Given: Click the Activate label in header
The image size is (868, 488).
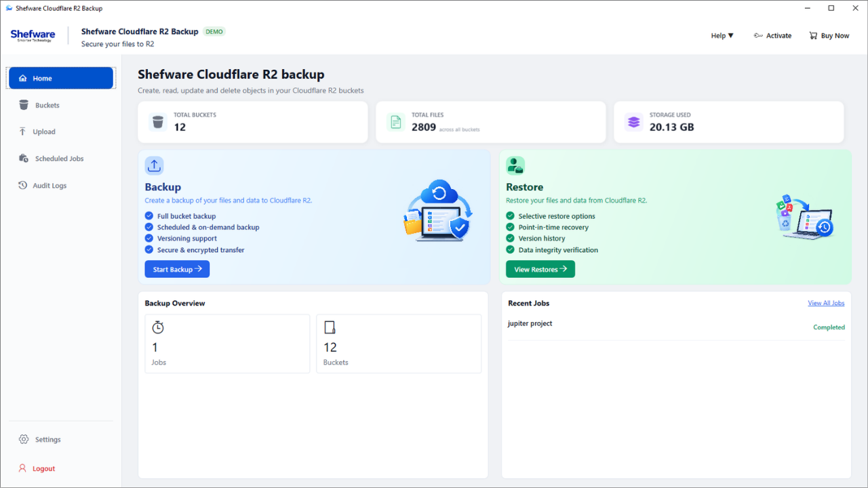Looking at the screenshot, I should [778, 36].
